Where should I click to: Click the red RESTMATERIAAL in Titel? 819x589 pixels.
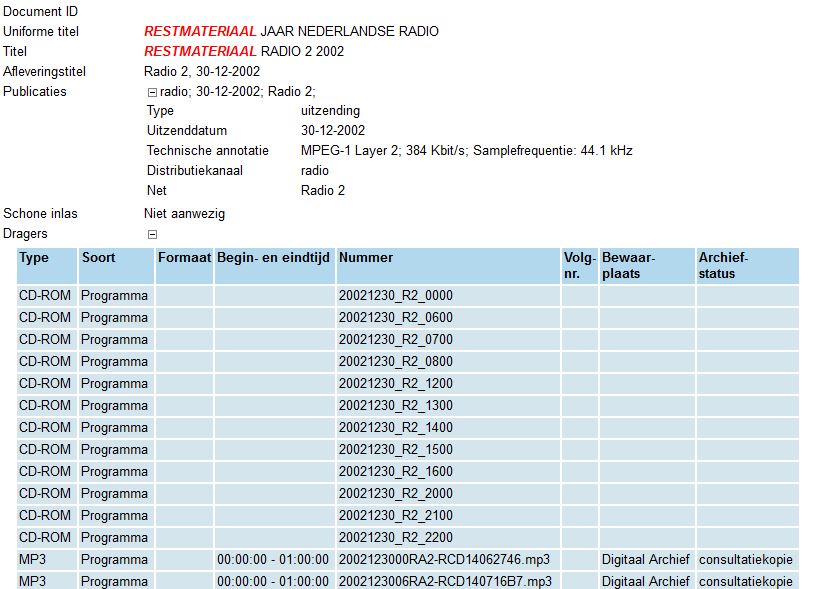193,51
